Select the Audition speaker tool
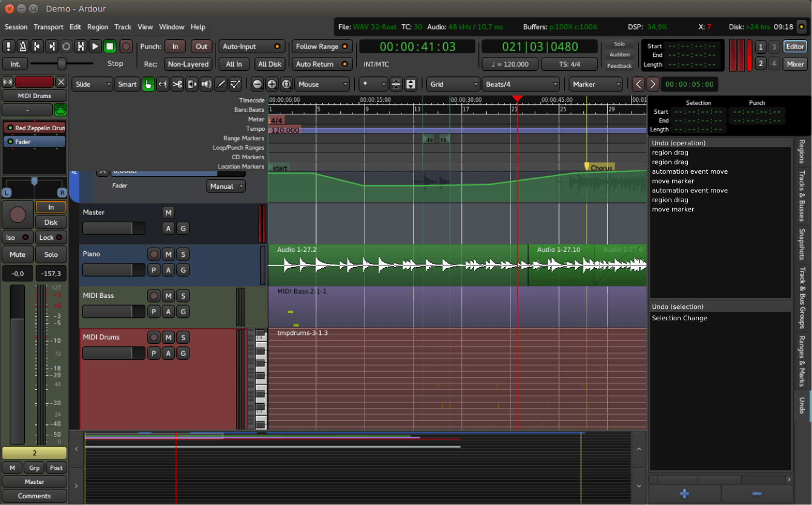 pyautogui.click(x=206, y=84)
